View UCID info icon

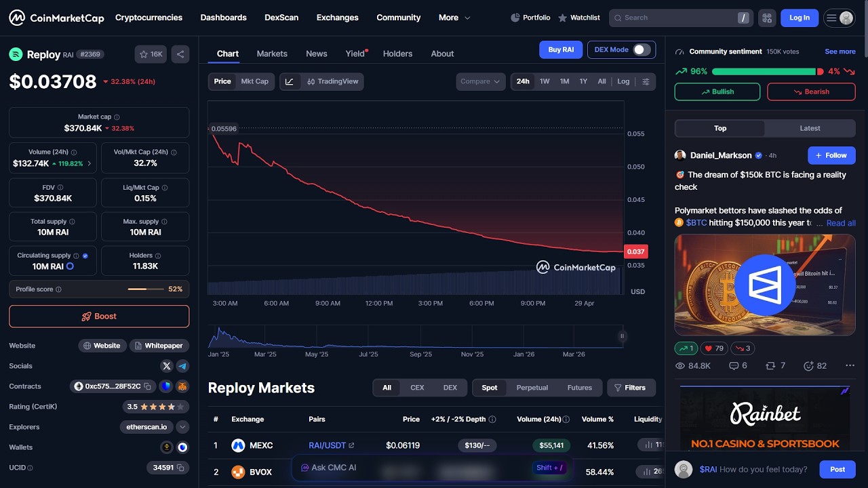(x=30, y=468)
